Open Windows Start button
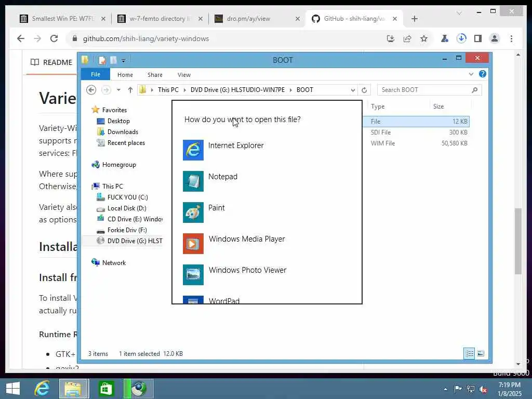The width and height of the screenshot is (532, 399). tap(13, 389)
